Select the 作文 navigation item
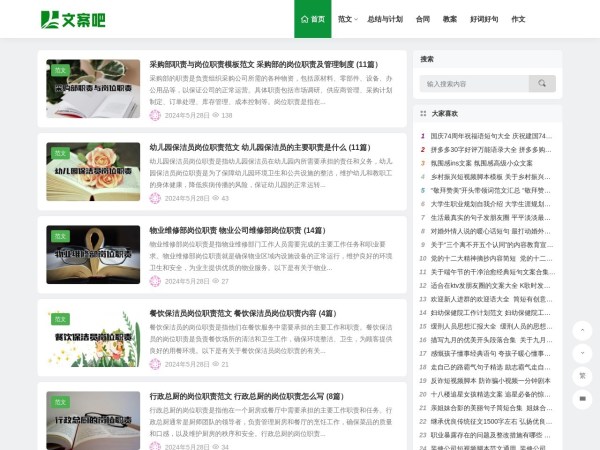 coord(518,19)
